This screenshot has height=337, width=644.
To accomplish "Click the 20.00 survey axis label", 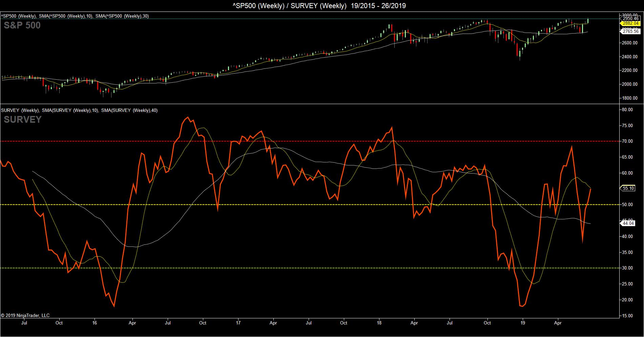I will [628, 300].
